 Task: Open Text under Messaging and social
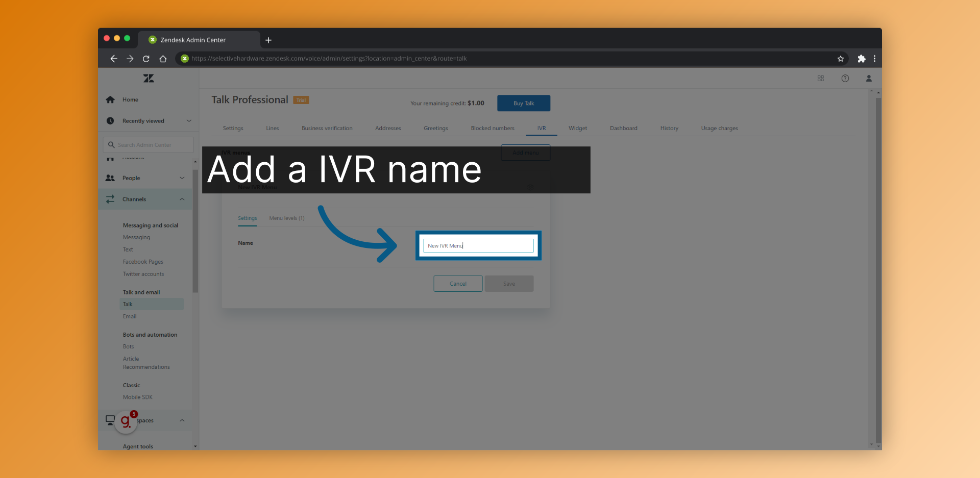tap(128, 249)
